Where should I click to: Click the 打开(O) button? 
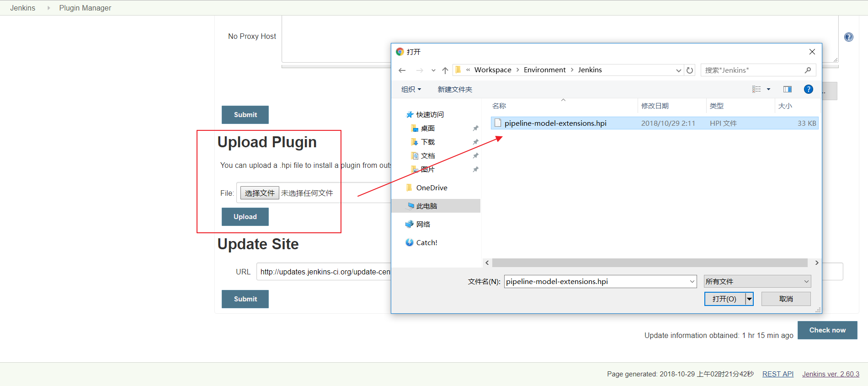724,299
